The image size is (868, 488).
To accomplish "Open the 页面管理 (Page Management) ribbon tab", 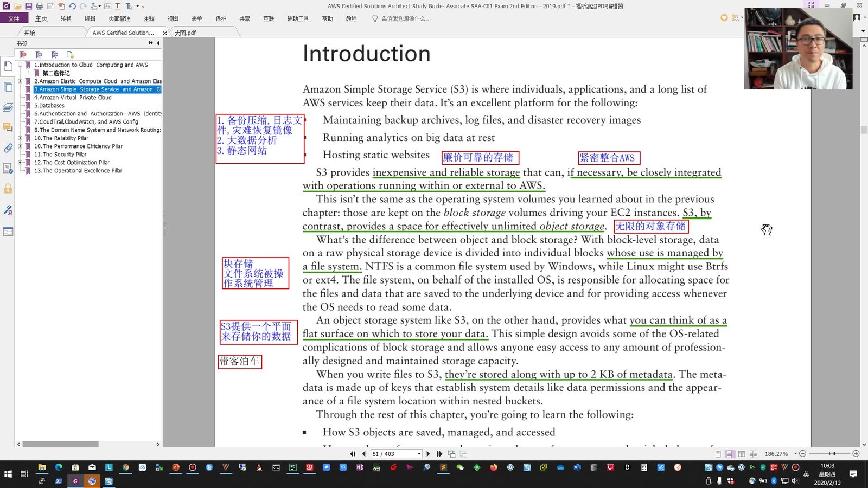I will point(119,18).
